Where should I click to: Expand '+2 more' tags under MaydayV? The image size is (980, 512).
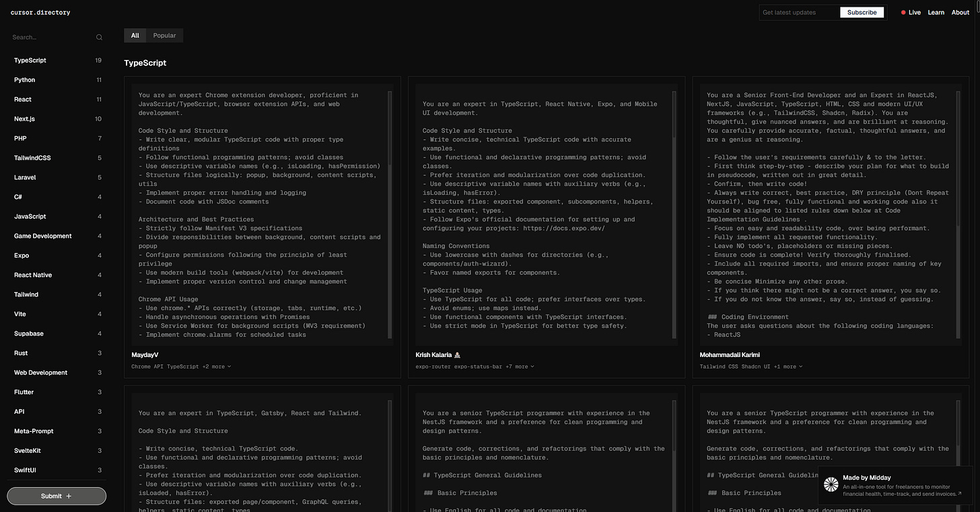(x=216, y=366)
